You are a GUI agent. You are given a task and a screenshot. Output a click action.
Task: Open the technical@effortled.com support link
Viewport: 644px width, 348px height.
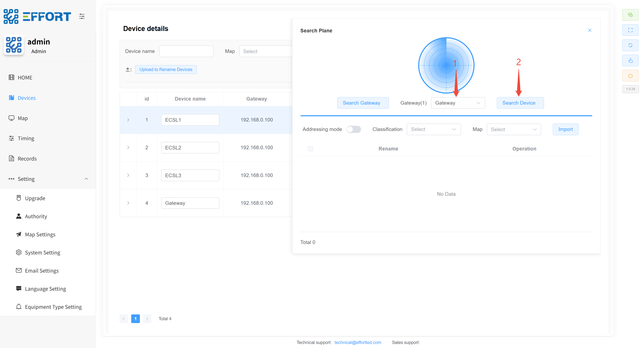(358, 342)
